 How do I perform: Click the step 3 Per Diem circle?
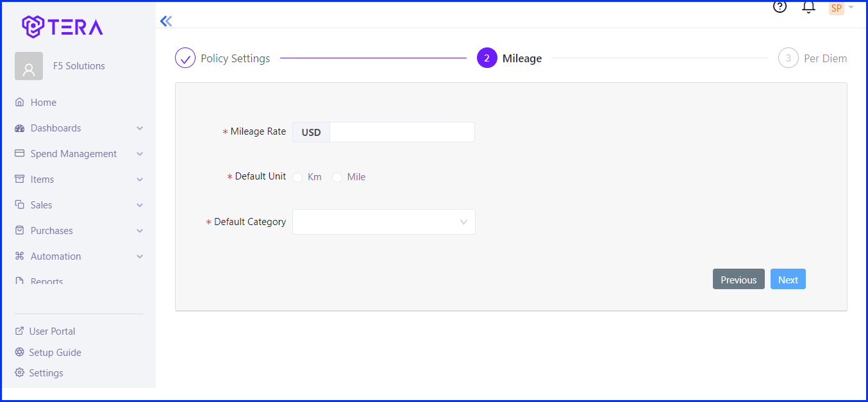(x=789, y=58)
